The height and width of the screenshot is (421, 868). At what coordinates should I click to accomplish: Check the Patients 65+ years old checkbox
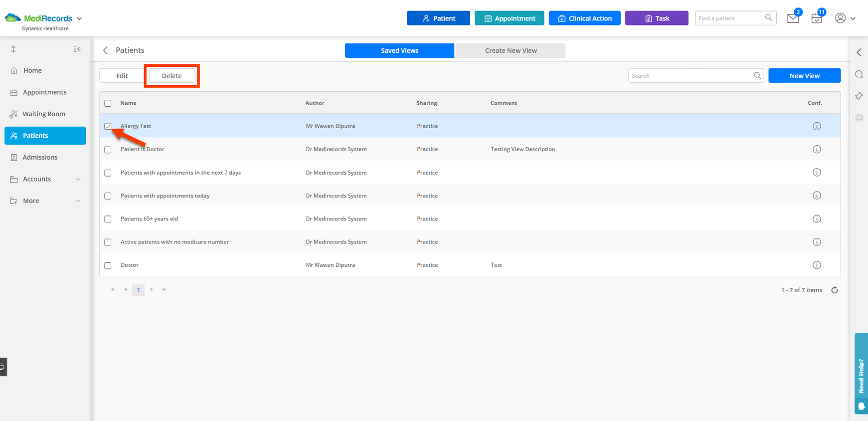[x=108, y=219]
